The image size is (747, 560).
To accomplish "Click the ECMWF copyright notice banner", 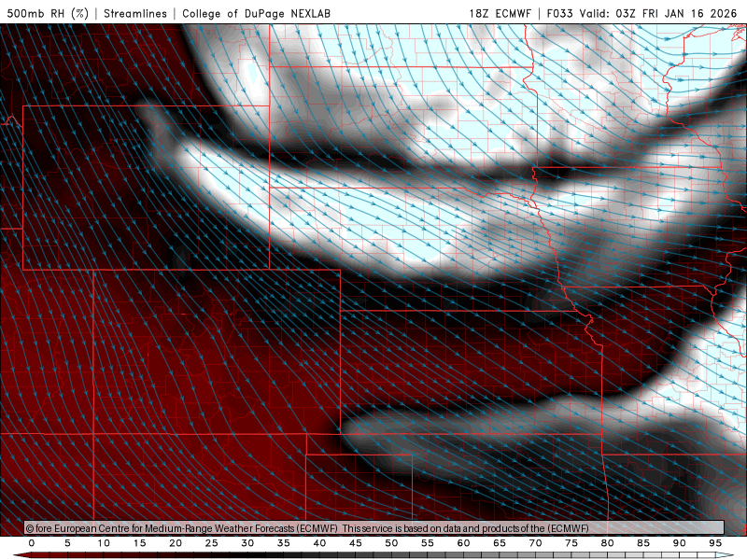I will coord(374,528).
